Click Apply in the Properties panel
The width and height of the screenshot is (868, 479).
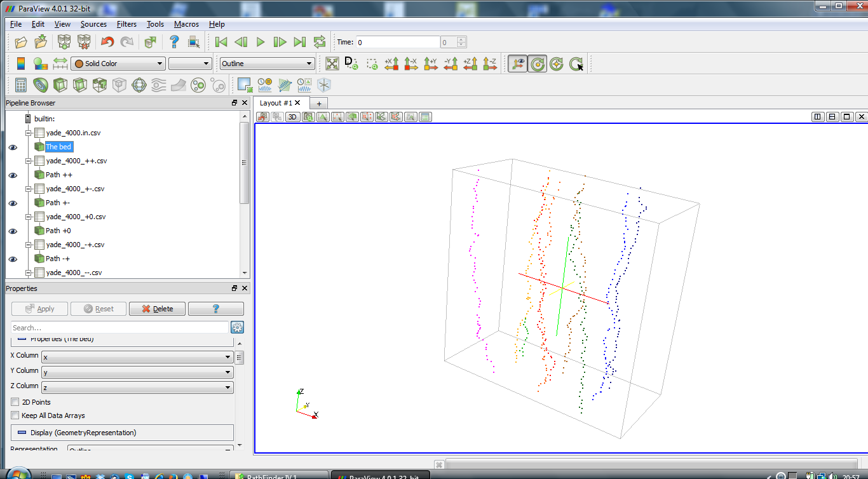click(x=39, y=308)
